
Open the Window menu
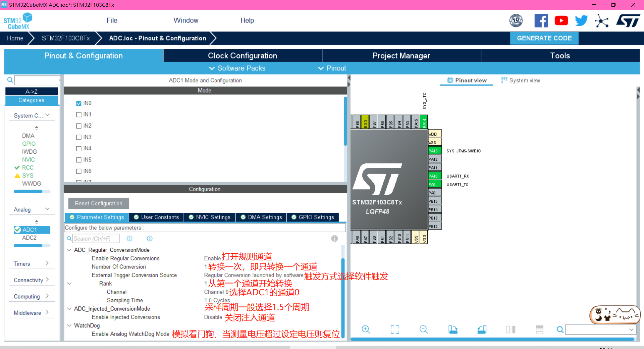(x=186, y=20)
